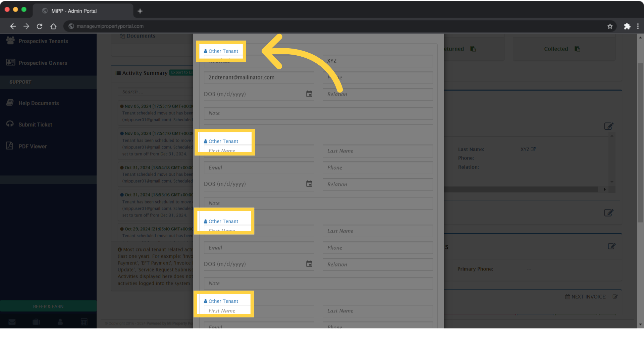Click the third tenant's Last Name field

[378, 231]
